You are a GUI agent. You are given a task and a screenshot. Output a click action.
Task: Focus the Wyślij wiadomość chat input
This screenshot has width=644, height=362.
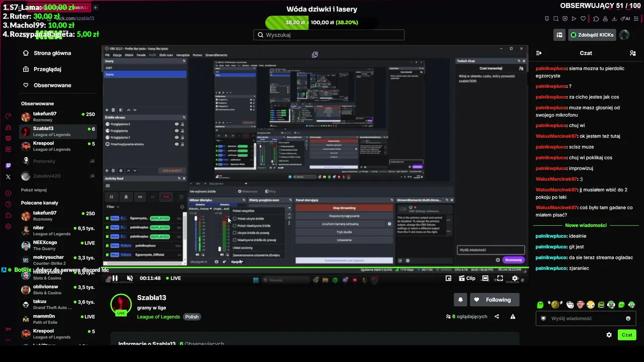(586, 318)
